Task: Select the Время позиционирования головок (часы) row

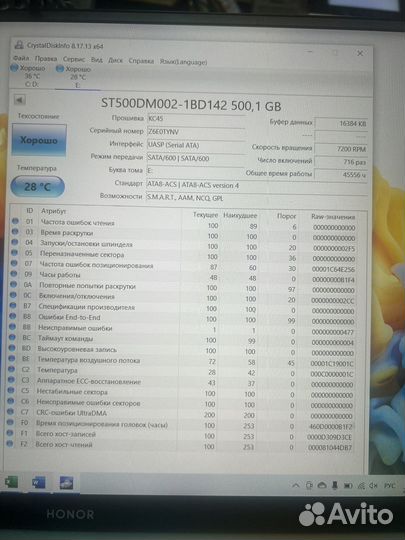Action: coord(181,425)
